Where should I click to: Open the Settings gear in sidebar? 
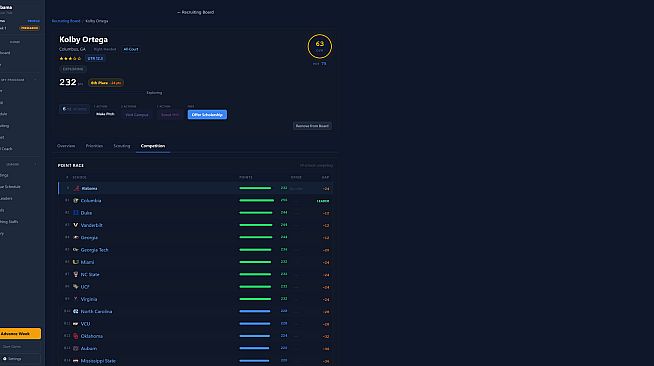coord(5,358)
